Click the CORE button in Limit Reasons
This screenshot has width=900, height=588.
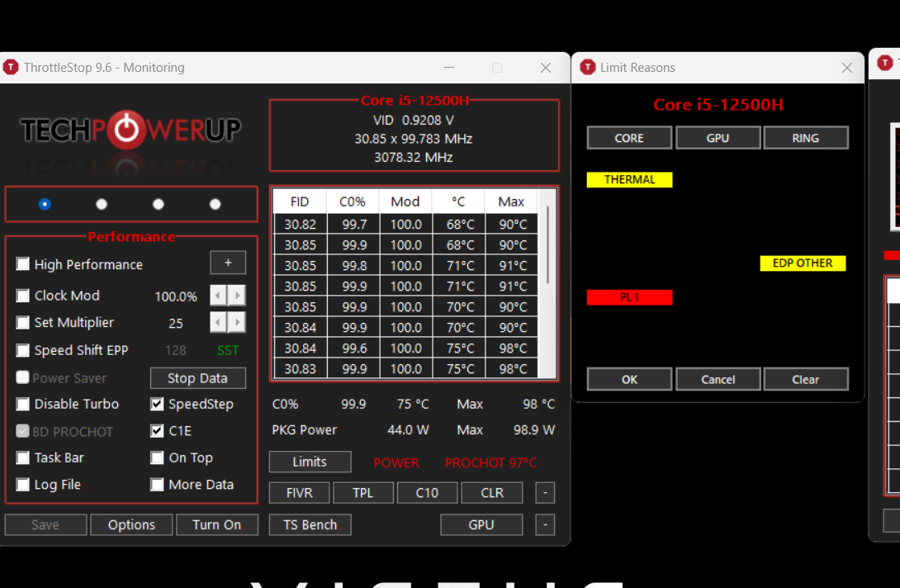click(629, 137)
